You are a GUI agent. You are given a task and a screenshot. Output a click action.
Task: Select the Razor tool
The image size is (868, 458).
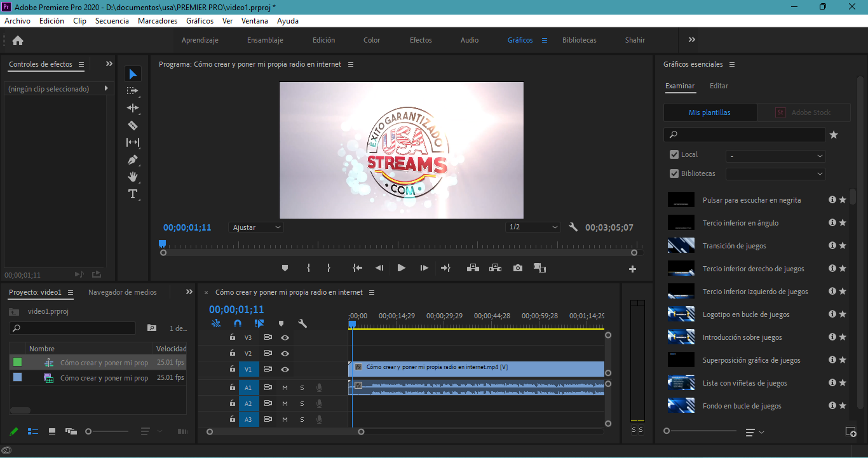(x=132, y=125)
